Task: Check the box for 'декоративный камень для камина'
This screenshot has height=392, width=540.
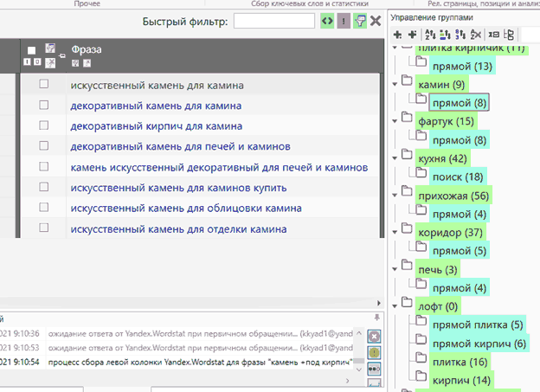Action: (44, 105)
